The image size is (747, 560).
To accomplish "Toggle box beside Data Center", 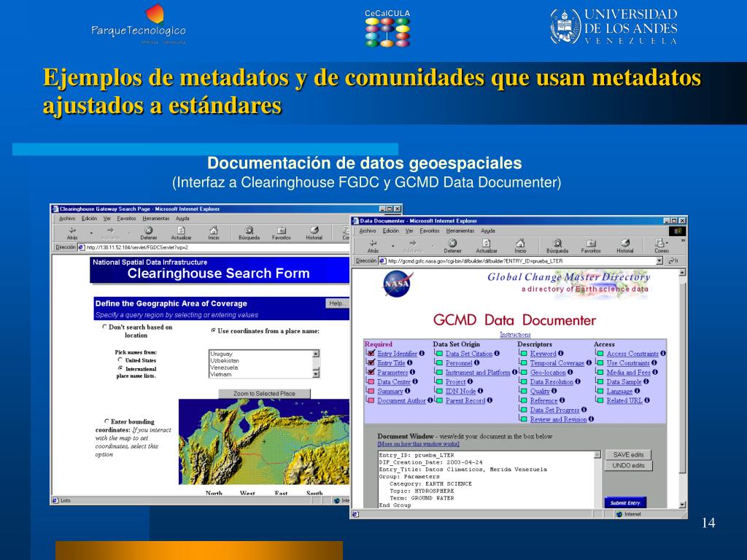I will 371,381.
